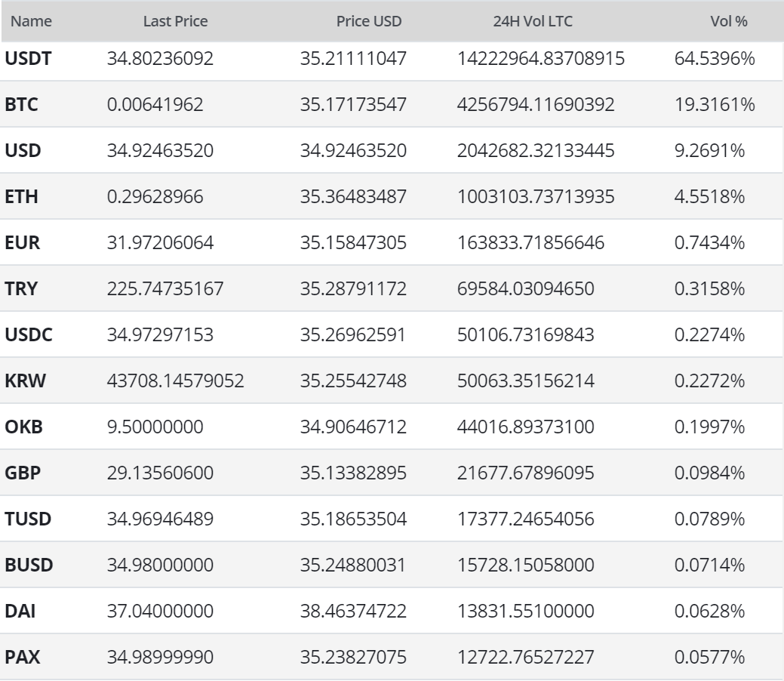Screen dimensions: 784x681
Task: Click volume share 4.5518% for ETH
Action: [x=710, y=196]
